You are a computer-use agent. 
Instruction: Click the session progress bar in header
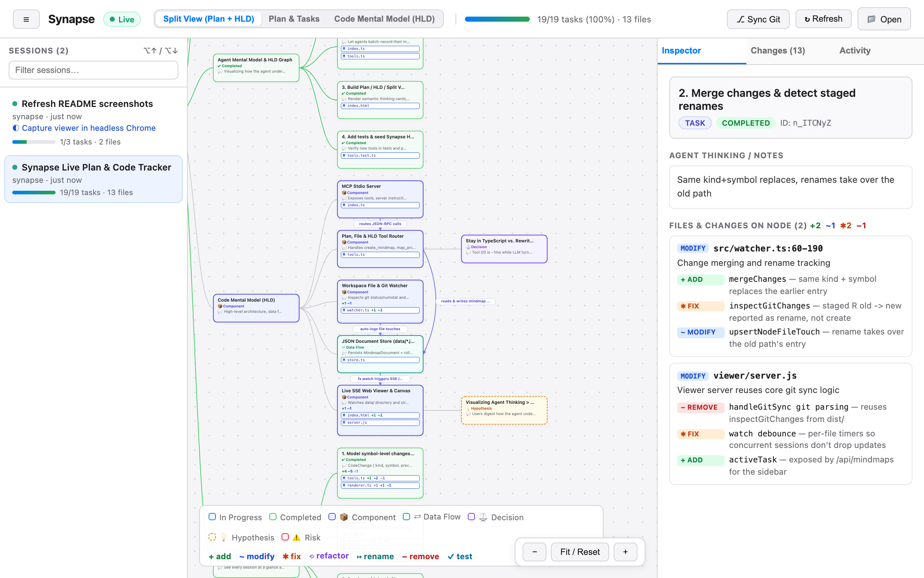click(x=497, y=19)
